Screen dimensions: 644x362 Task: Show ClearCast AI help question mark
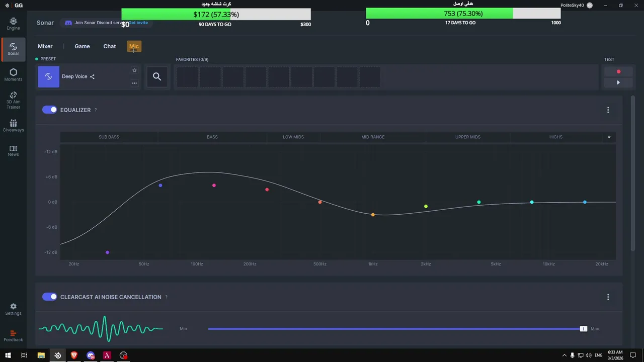point(166,297)
